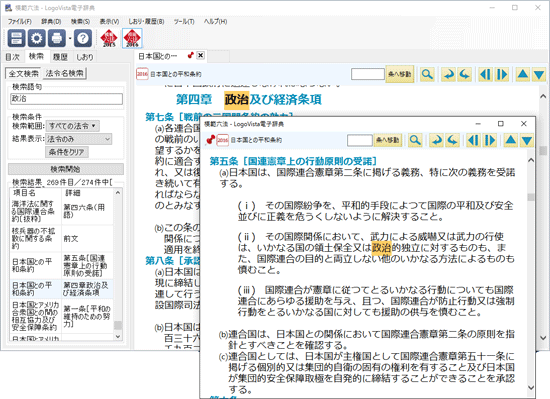Click the main document scrollbar up arrow

pos(543,96)
